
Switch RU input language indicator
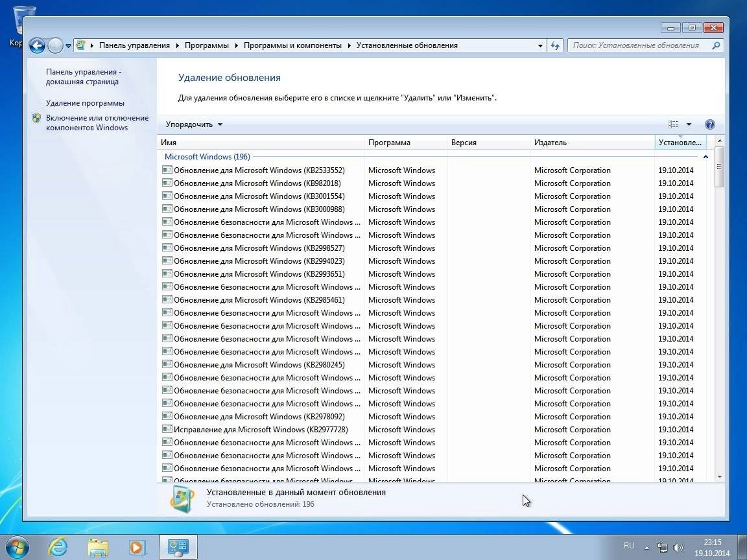coord(629,546)
